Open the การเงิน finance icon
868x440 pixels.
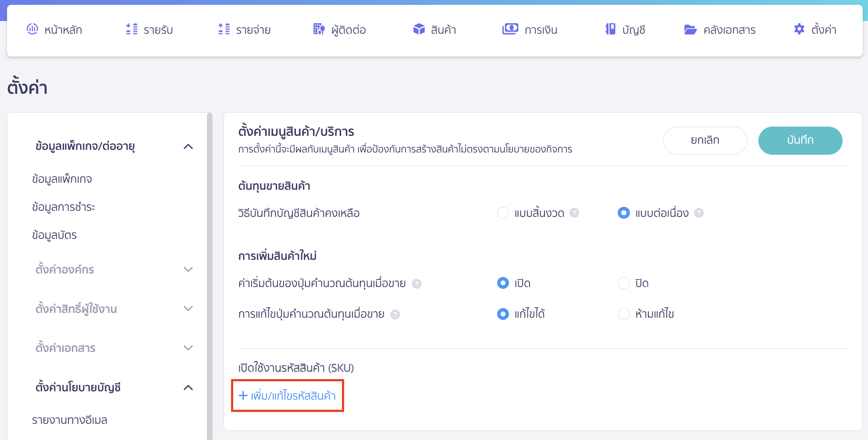click(510, 29)
